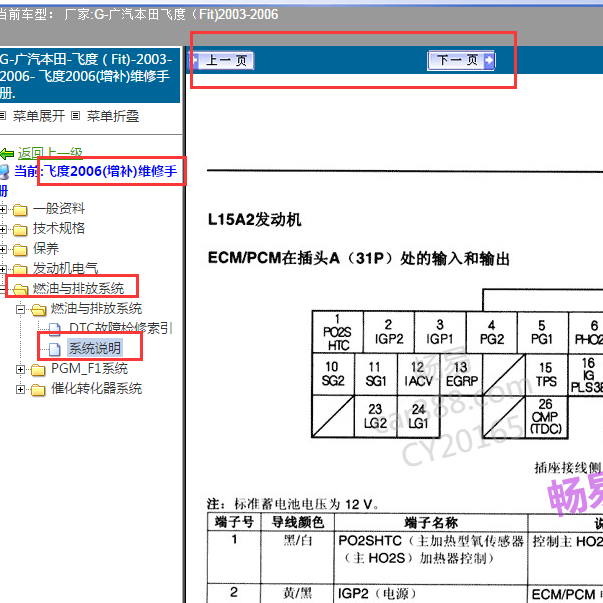Open the 保养 folder

pyautogui.click(x=46, y=248)
